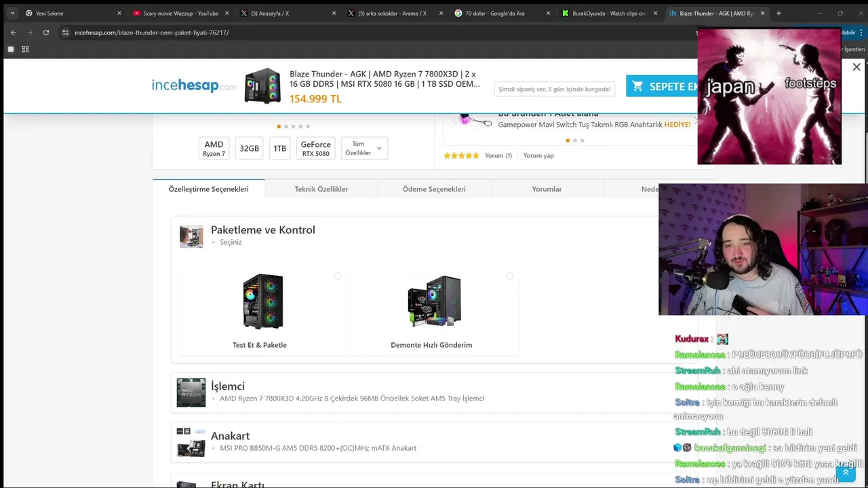
Task: Select the second carousel dot under product image
Action: coord(286,126)
